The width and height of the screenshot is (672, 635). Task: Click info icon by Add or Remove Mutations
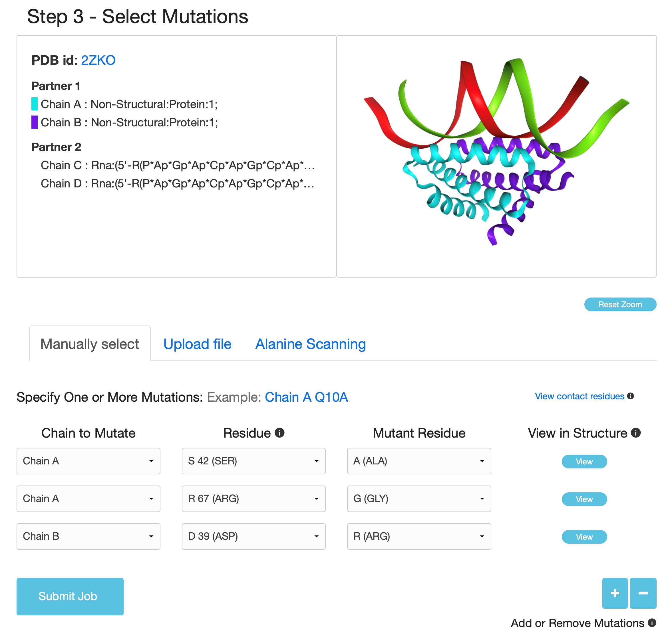click(x=652, y=623)
